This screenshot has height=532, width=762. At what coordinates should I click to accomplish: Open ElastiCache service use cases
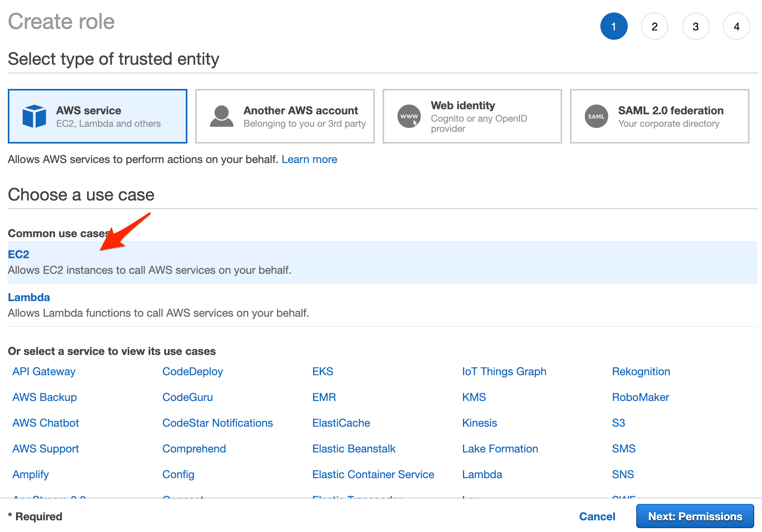341,423
